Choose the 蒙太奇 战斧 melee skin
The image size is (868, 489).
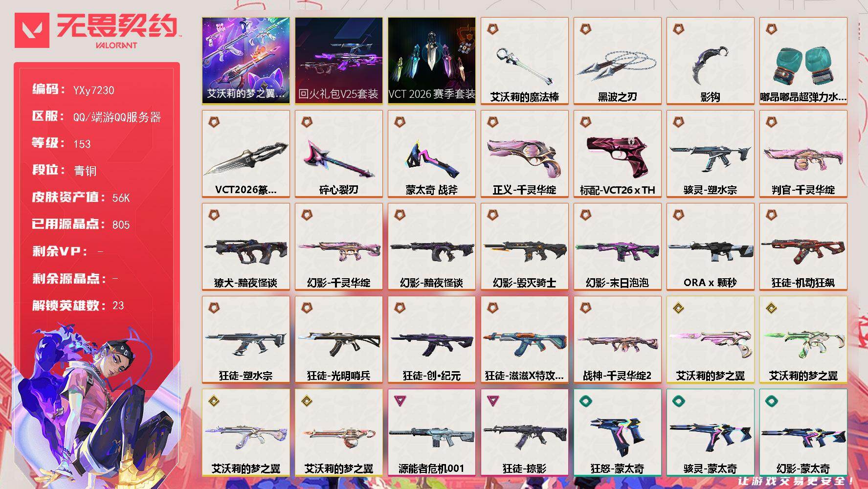(x=431, y=154)
